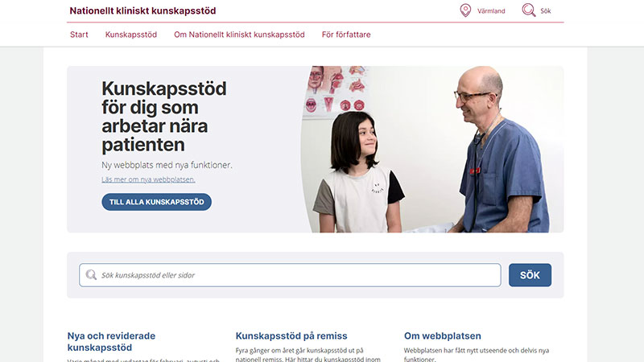Open the Kunskapsstöd menu item
Viewport: 644px width, 362px height.
(131, 35)
